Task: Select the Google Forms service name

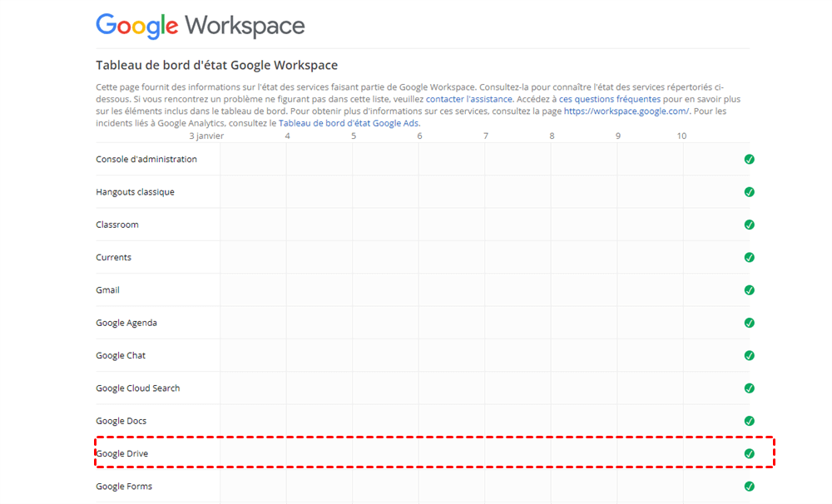Action: 124,487
